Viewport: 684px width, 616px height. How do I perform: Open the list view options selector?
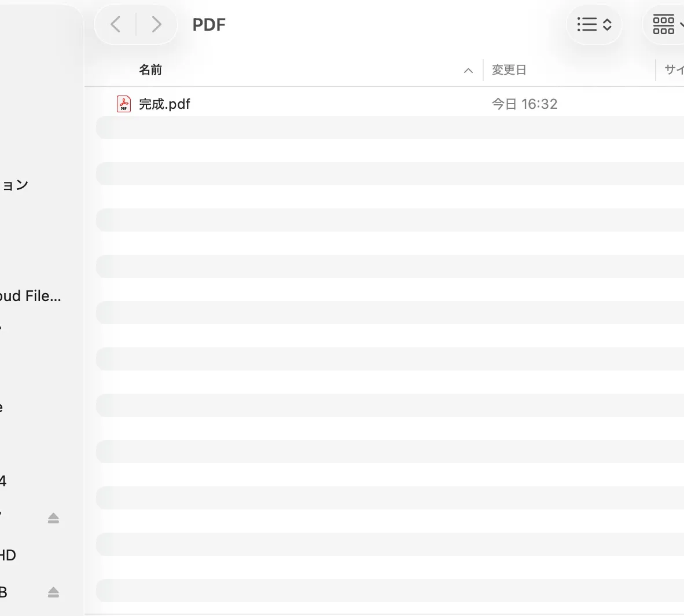(594, 24)
